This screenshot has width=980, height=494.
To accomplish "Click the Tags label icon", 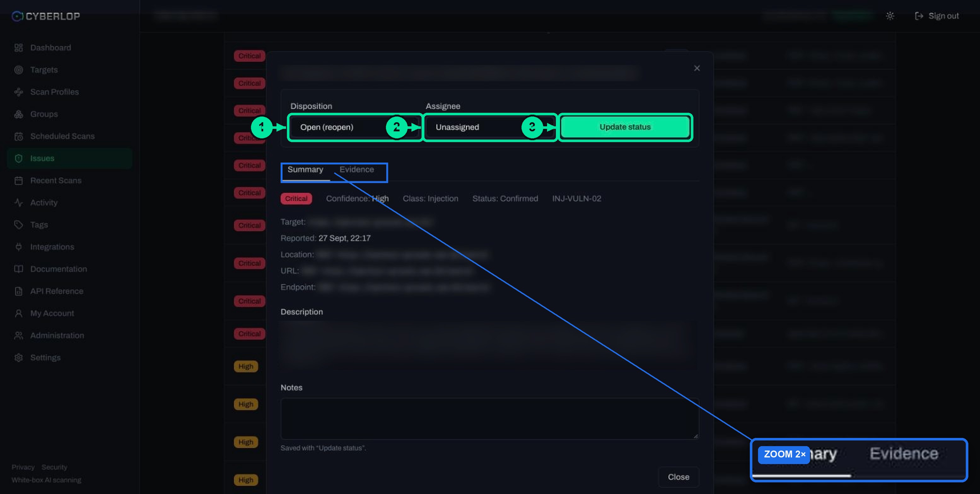I will [x=18, y=225].
